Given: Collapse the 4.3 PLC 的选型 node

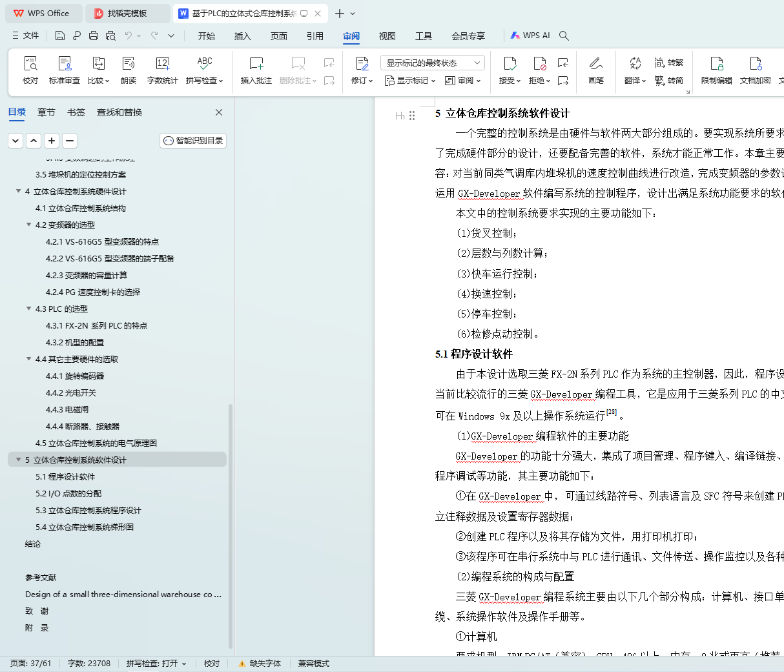Looking at the screenshot, I should tap(28, 309).
